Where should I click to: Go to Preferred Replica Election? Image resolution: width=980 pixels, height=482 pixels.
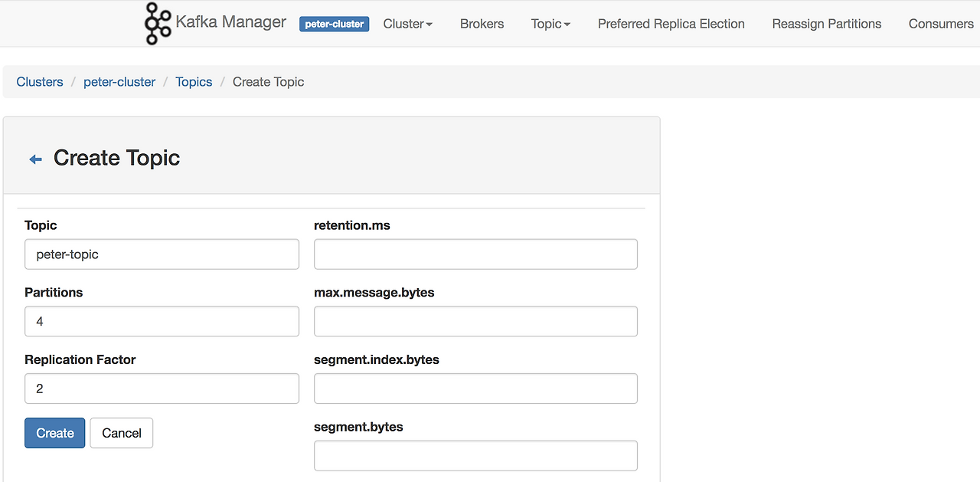pyautogui.click(x=671, y=24)
